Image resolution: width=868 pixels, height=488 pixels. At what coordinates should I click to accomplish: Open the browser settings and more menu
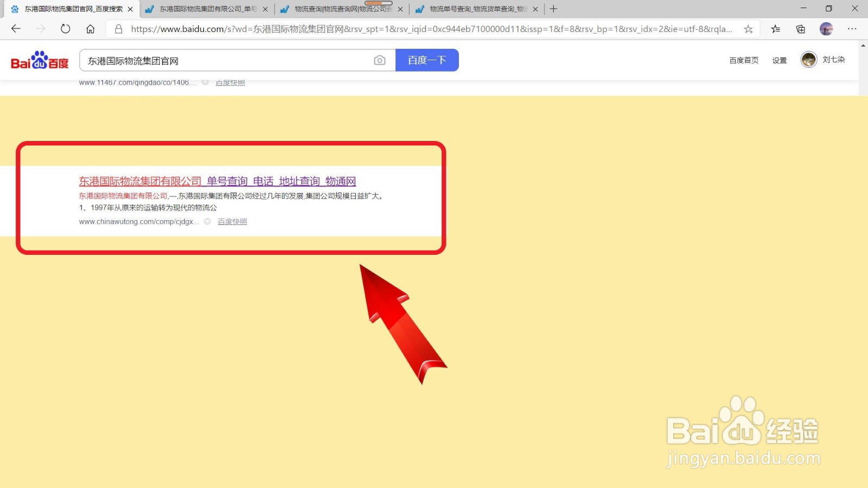click(852, 29)
